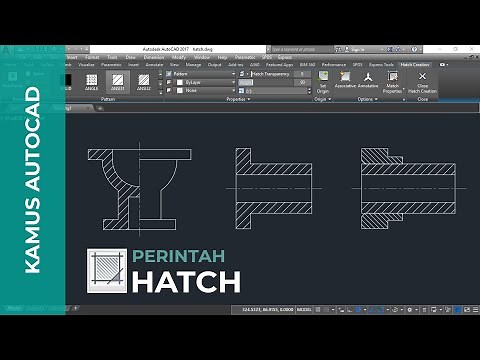Open the Modify menu
This screenshot has height=360, width=480.
(179, 57)
